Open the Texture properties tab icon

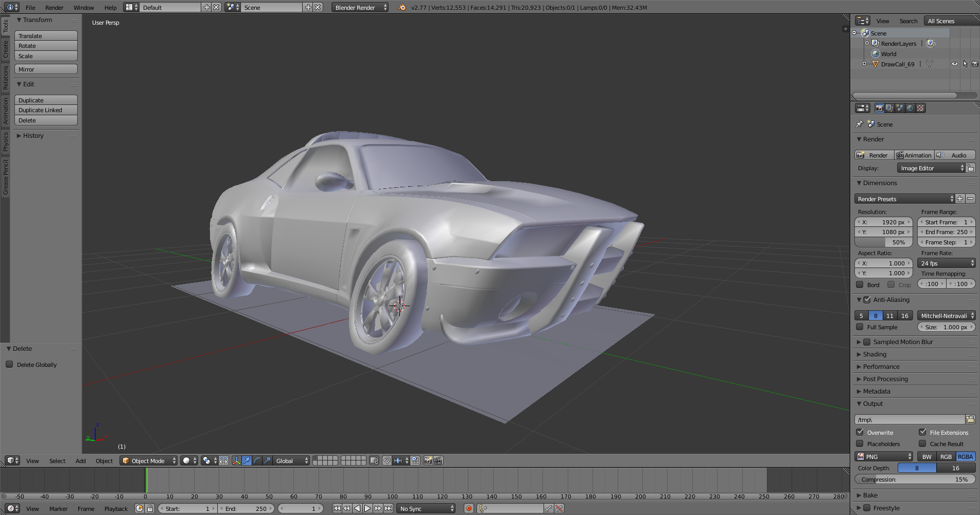920,108
